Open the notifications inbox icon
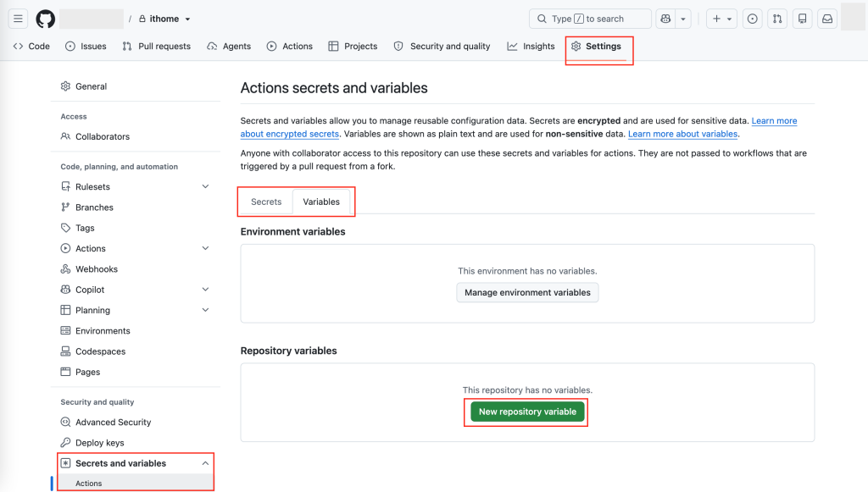Viewport: 868px width, 492px height. pos(827,19)
